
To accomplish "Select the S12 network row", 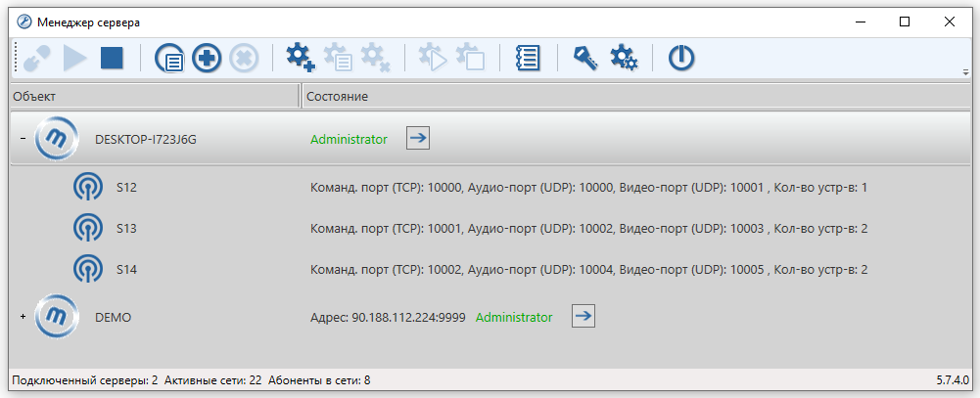I will [490, 187].
